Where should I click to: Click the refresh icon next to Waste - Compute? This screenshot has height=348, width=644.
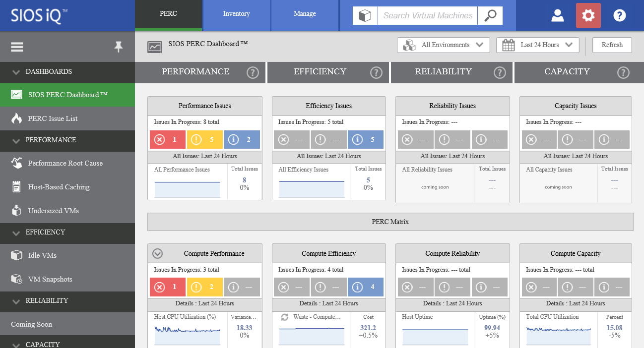tap(285, 317)
